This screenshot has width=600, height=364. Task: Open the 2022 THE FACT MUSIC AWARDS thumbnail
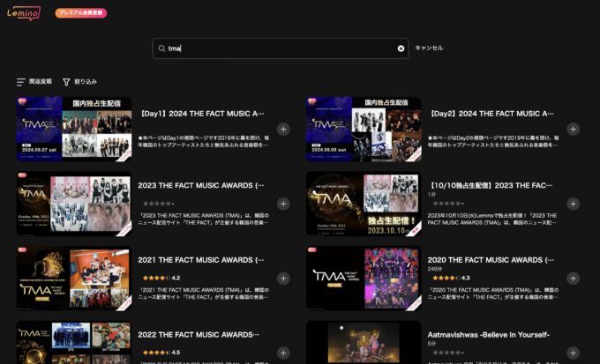[x=74, y=343]
